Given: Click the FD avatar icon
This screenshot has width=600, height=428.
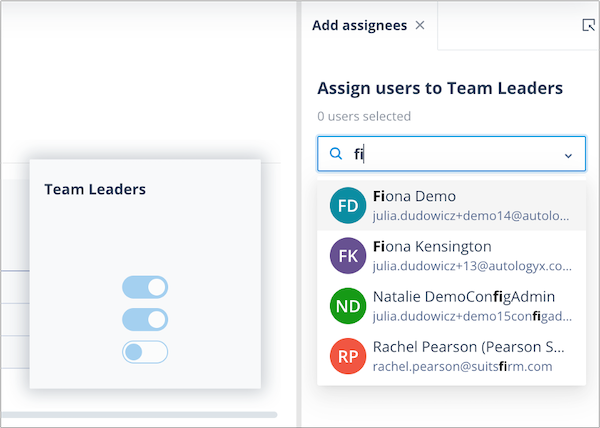Looking at the screenshot, I should pyautogui.click(x=348, y=205).
